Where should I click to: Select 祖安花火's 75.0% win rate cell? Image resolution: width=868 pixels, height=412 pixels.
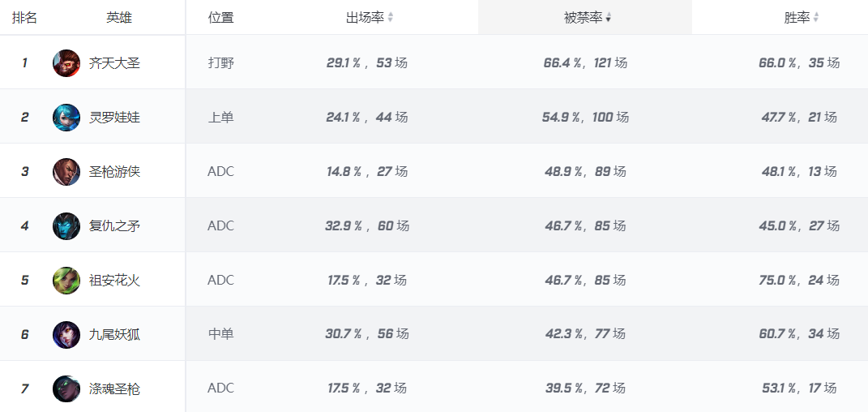tap(798, 280)
